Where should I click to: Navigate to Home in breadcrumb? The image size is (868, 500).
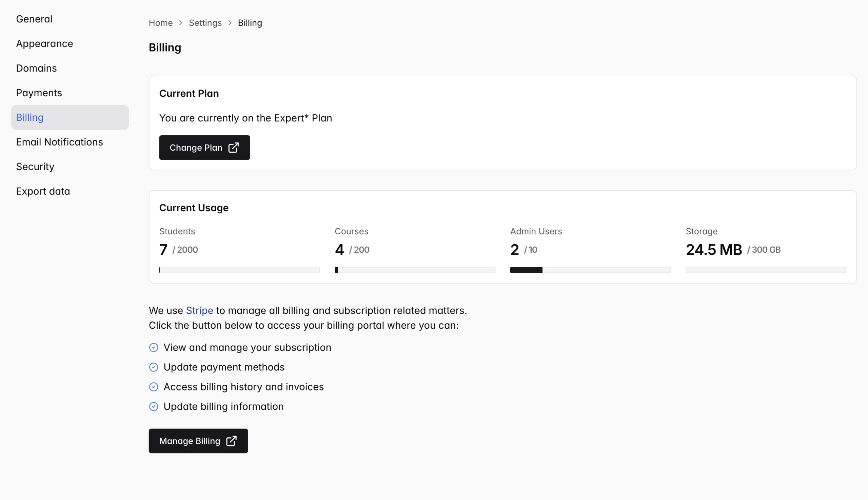tap(161, 23)
